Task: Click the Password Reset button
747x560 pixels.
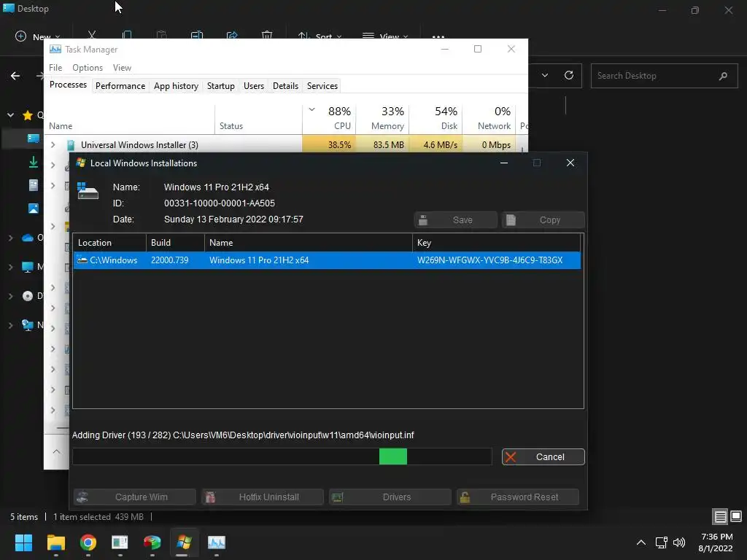Action: (518, 497)
